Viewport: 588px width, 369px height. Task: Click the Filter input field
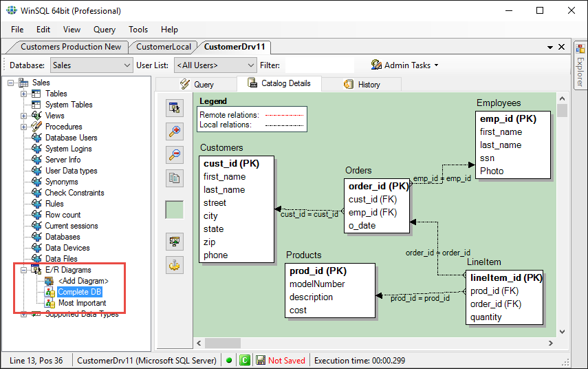click(320, 65)
